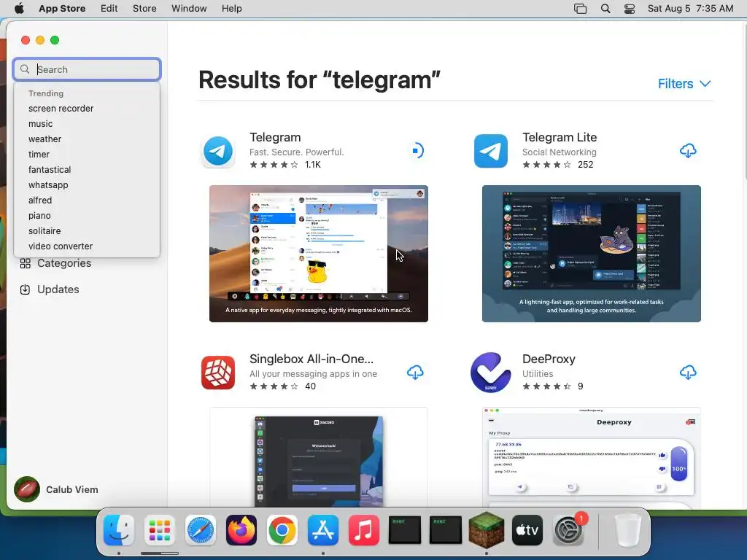Download DeeProxy via cloud icon
The width and height of the screenshot is (747, 560).
pyautogui.click(x=687, y=373)
